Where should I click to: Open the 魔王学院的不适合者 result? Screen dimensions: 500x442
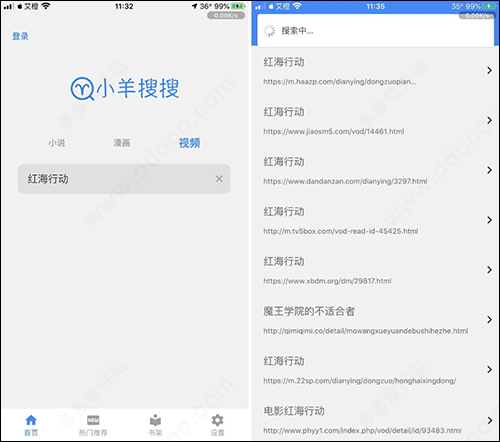375,320
